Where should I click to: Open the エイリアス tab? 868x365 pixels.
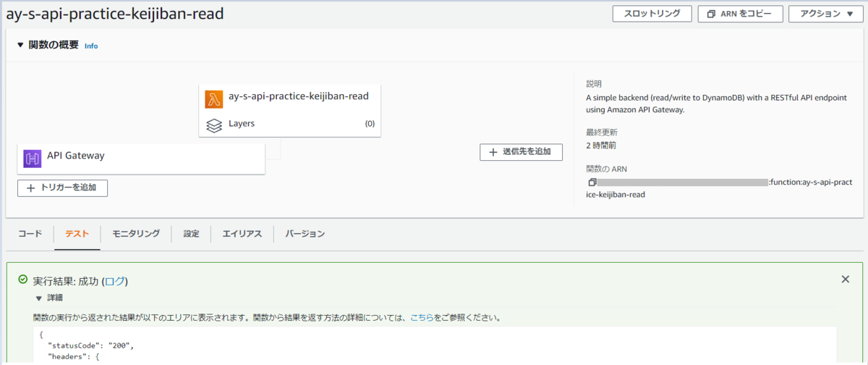tap(242, 234)
